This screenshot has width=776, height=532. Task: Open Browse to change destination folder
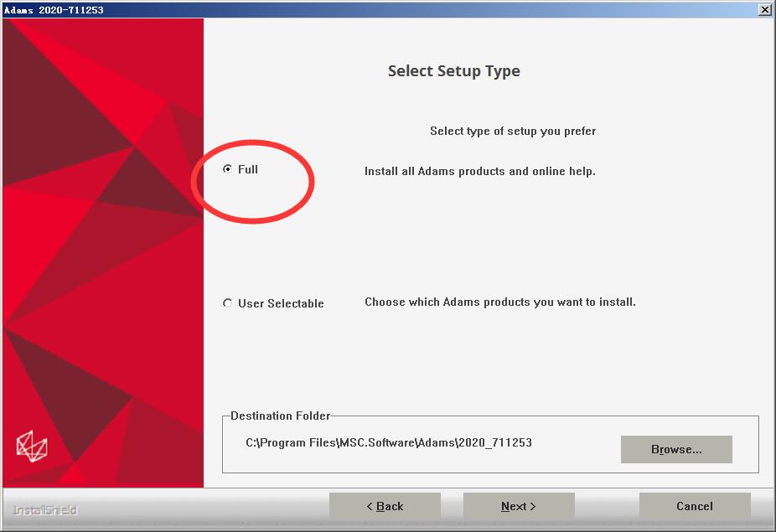676,449
